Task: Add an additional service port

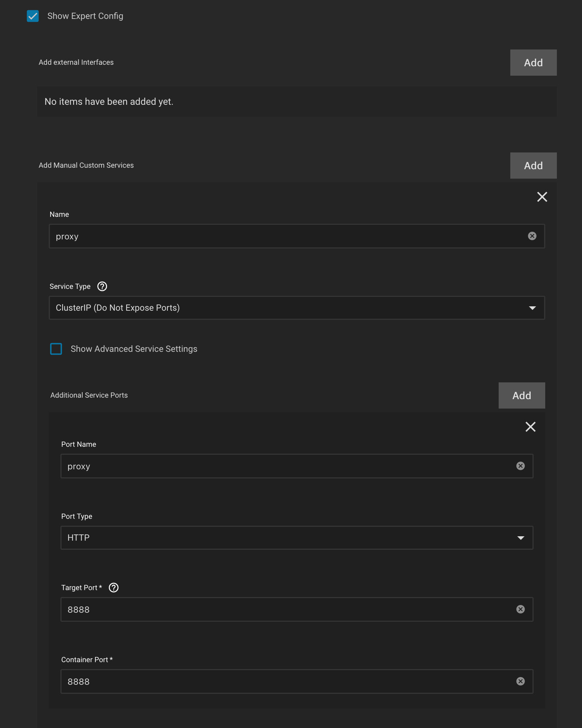Action: point(522,395)
